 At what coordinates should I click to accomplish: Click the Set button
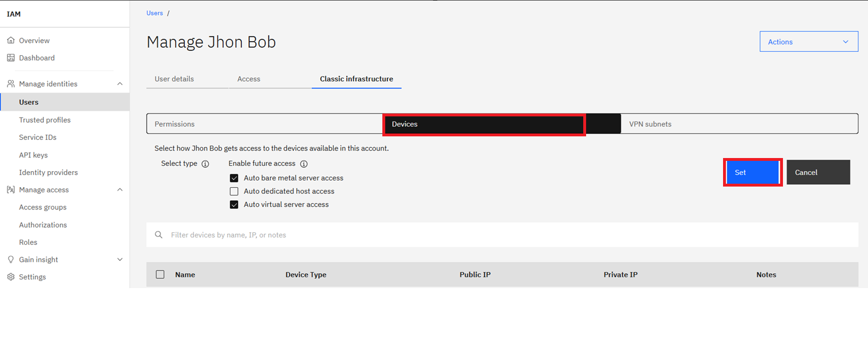(752, 172)
